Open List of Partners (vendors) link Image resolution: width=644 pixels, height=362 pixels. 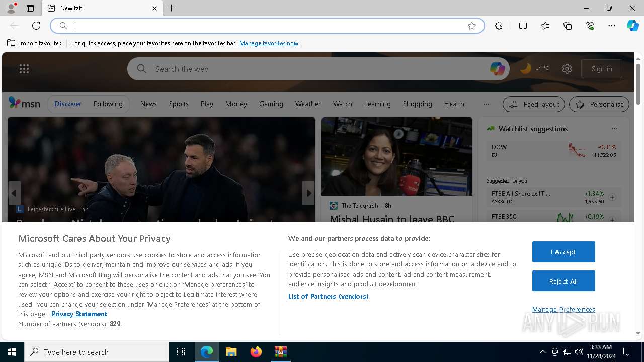(x=329, y=296)
